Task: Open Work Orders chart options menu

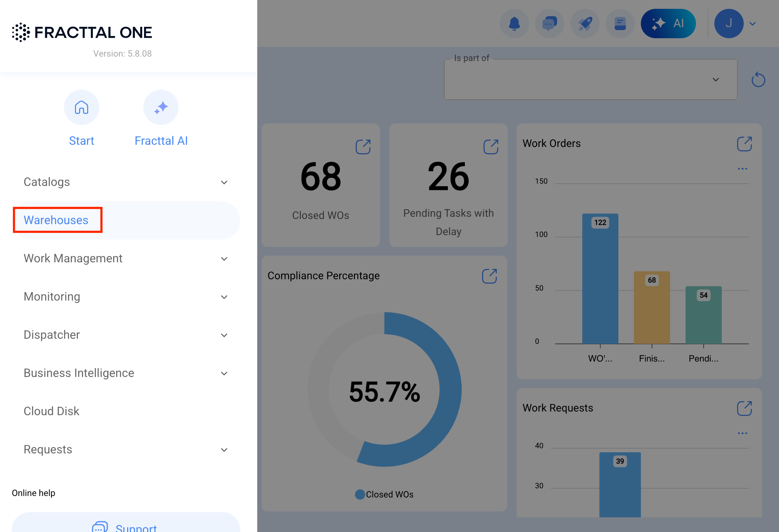Action: tap(742, 169)
